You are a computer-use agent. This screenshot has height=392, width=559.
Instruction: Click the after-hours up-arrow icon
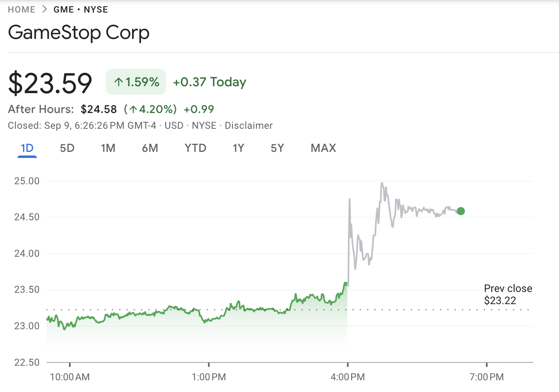(133, 109)
